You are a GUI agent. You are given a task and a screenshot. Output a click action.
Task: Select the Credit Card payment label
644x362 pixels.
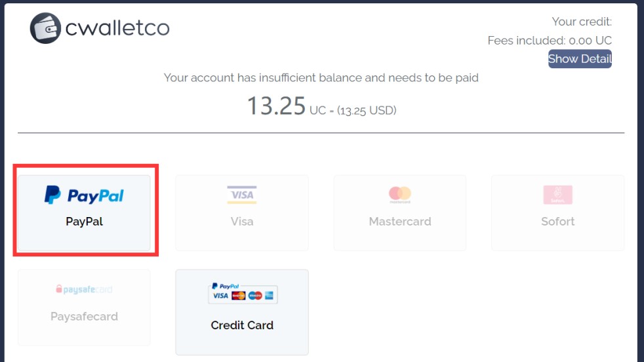(242, 325)
